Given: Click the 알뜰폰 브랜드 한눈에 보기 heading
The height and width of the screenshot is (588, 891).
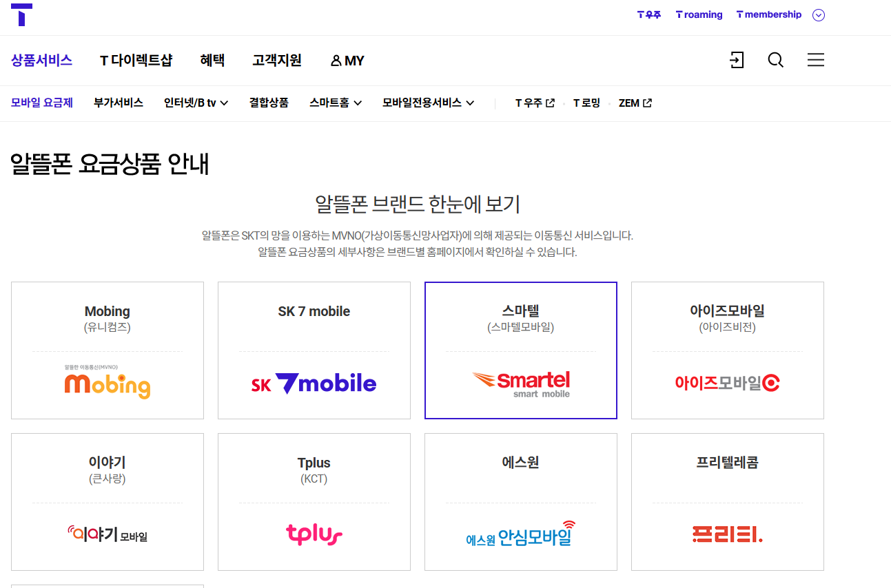Looking at the screenshot, I should [x=418, y=204].
